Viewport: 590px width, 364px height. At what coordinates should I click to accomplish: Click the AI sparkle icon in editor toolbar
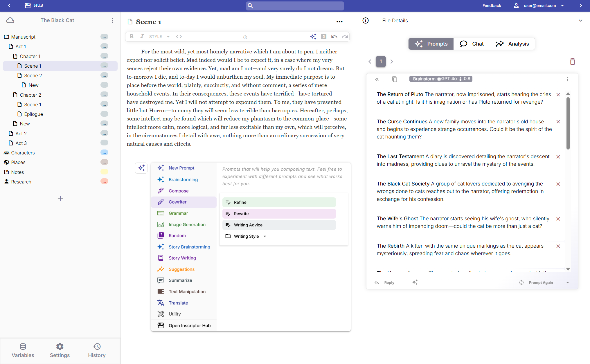pyautogui.click(x=313, y=37)
